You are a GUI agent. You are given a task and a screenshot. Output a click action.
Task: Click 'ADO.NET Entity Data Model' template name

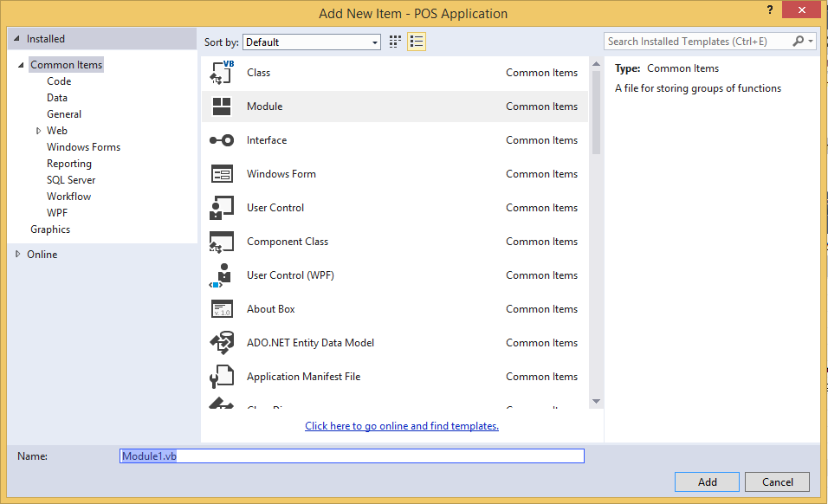tap(310, 343)
